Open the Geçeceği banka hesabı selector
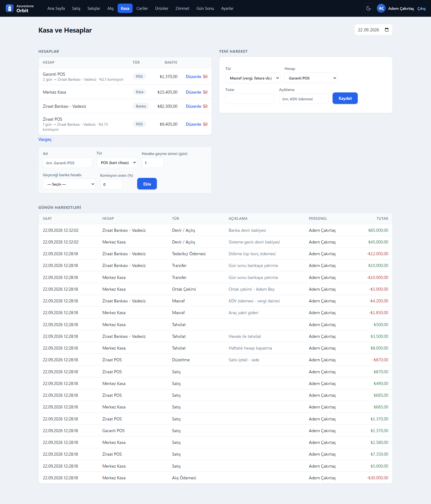The width and height of the screenshot is (431, 504). tap(69, 184)
